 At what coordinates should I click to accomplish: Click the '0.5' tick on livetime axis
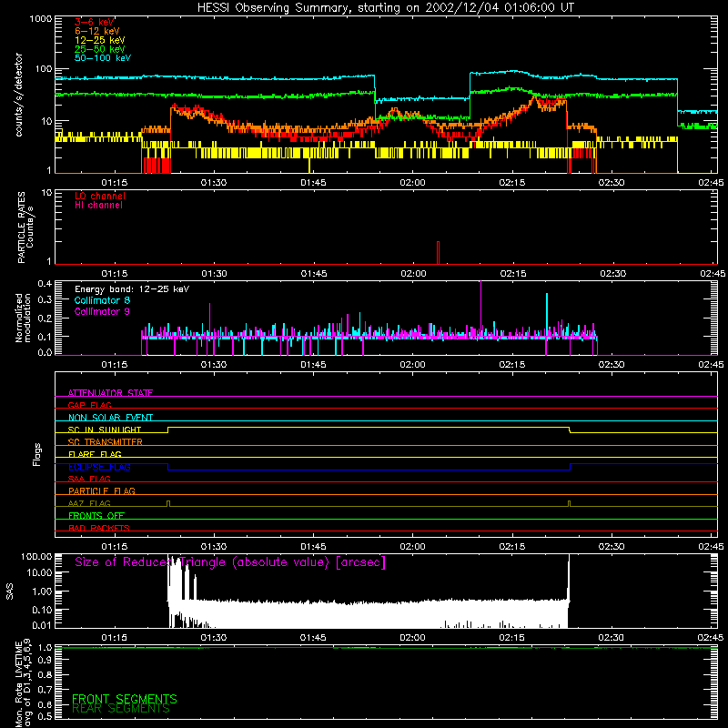point(45,716)
